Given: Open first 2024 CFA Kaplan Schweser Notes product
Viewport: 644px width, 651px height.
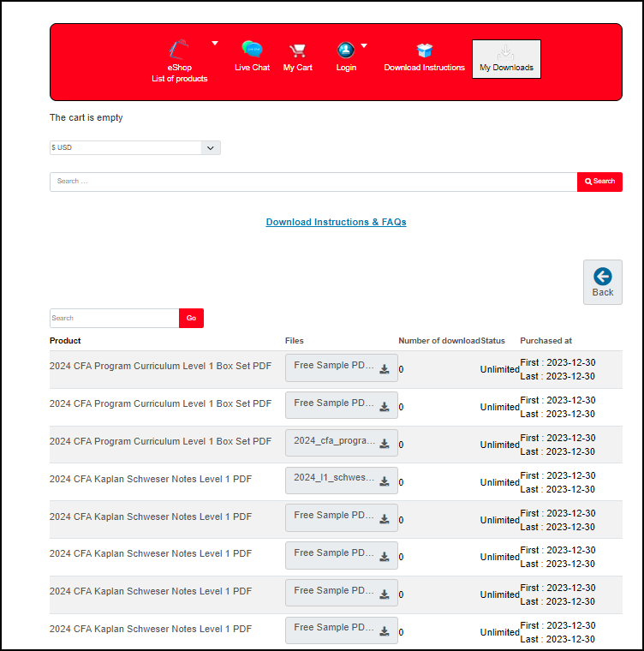Looking at the screenshot, I should pos(151,479).
